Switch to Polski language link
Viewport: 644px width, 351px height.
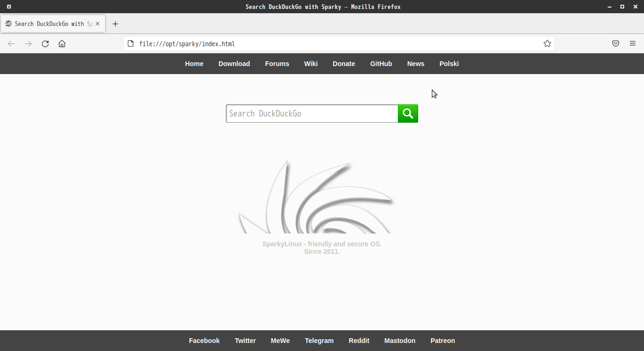(449, 64)
